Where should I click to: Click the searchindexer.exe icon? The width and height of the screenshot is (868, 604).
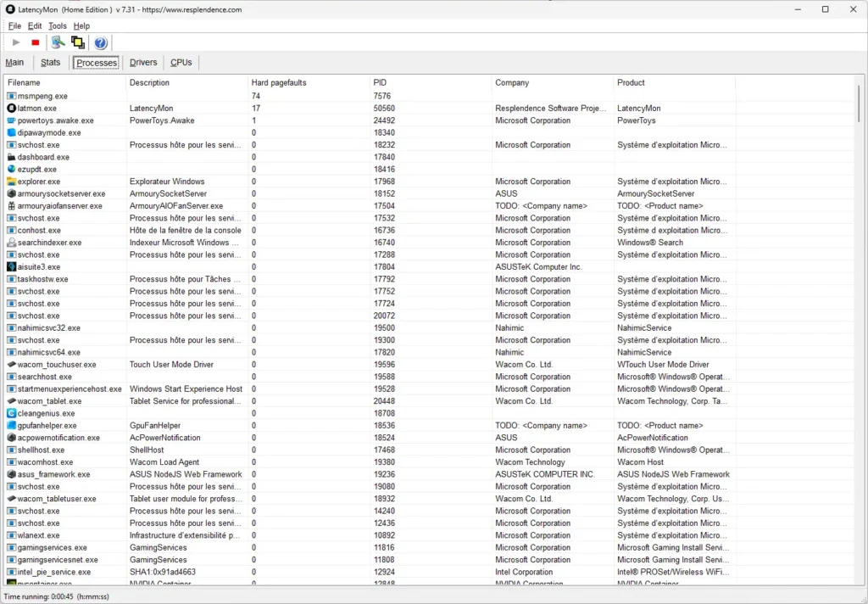point(11,243)
